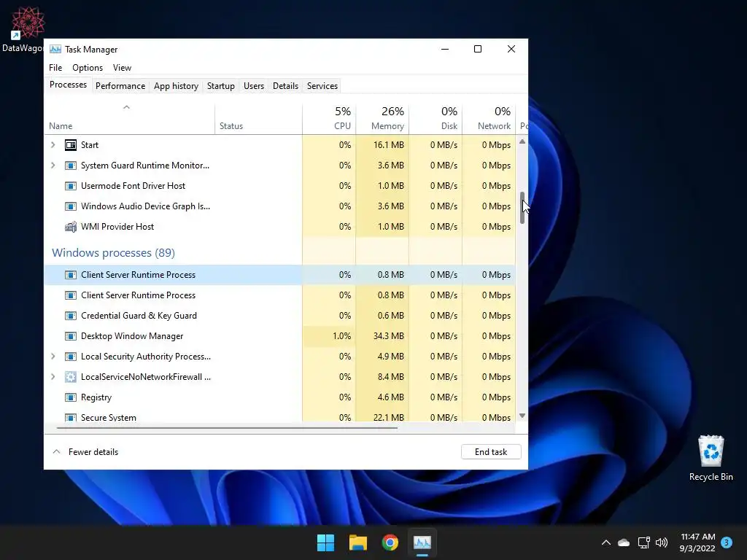
Task: Click Usermode Font Driver Host icon
Action: [x=71, y=186]
